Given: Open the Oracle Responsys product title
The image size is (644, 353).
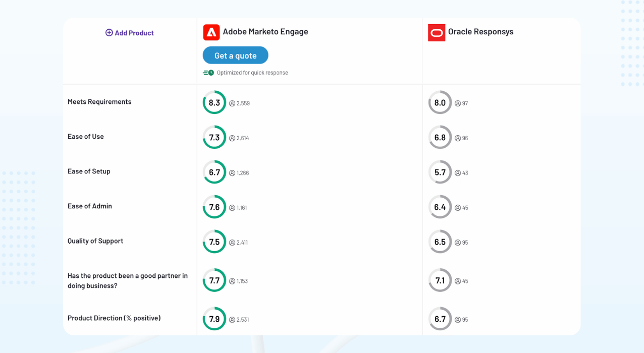Looking at the screenshot, I should point(480,32).
